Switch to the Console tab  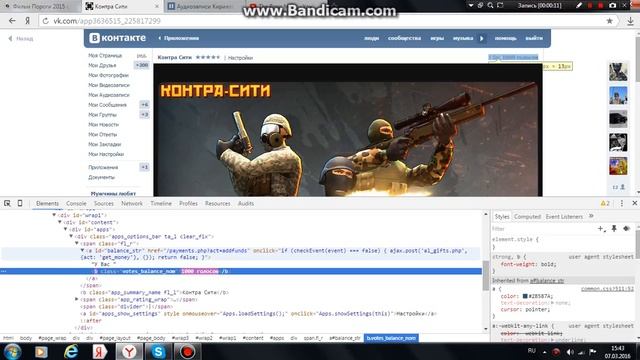tap(76, 203)
